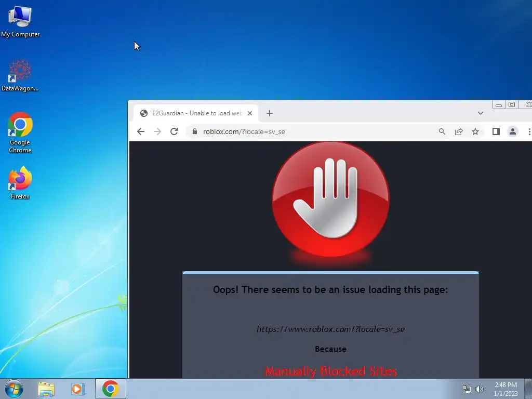The height and width of the screenshot is (399, 532).
Task: Select the Firefox desktop shortcut
Action: click(x=20, y=182)
